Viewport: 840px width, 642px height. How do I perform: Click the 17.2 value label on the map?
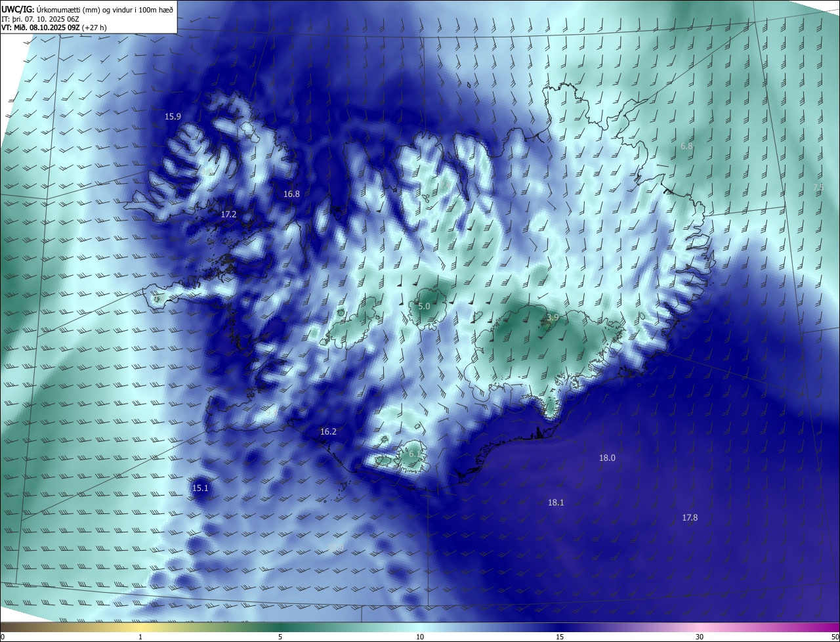[228, 214]
